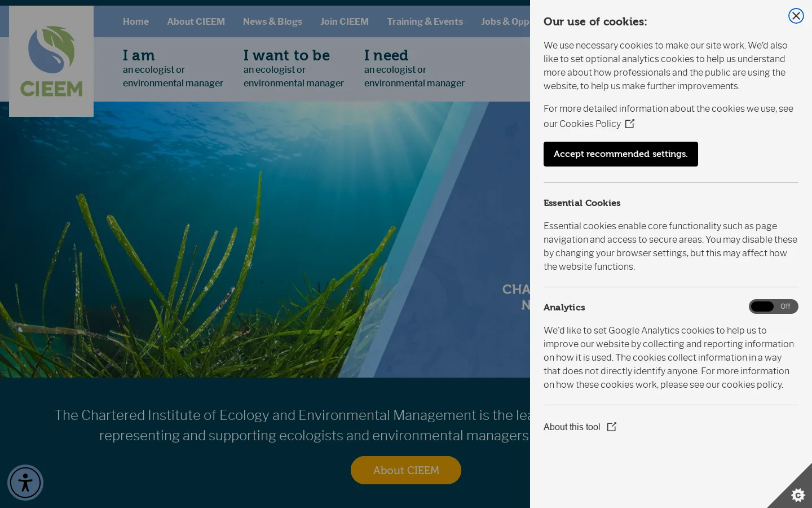
Task: Open the About CIEEM menu
Action: [x=196, y=21]
